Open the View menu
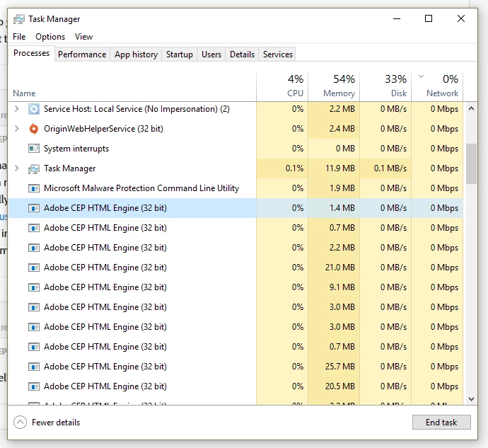This screenshot has width=488, height=448. click(x=83, y=37)
